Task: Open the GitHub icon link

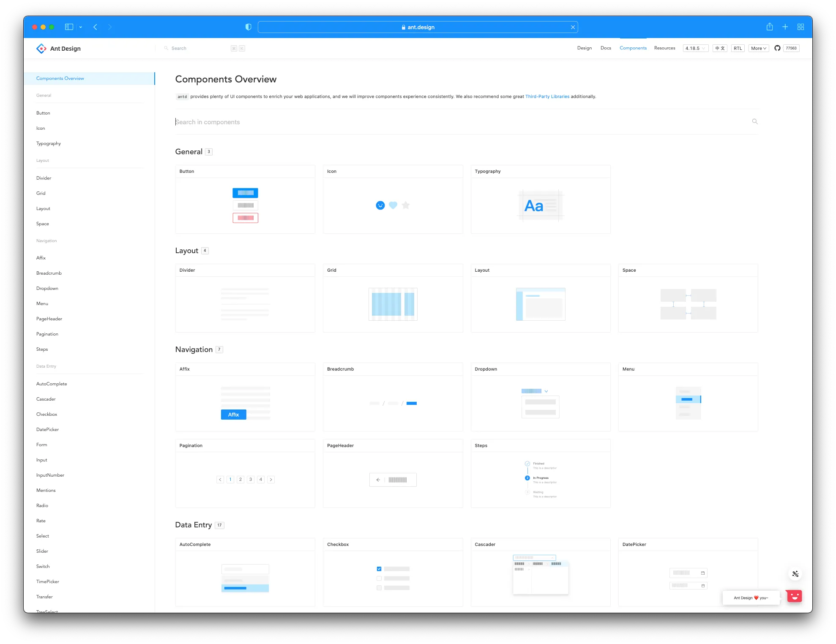Action: tap(777, 48)
